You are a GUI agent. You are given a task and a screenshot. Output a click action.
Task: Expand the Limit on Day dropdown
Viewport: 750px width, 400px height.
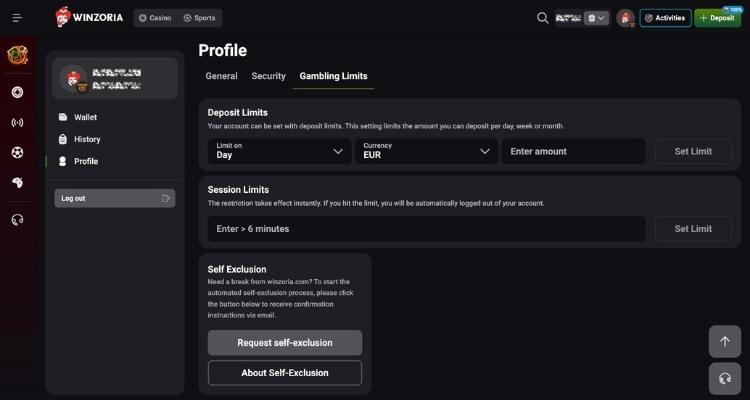(279, 151)
